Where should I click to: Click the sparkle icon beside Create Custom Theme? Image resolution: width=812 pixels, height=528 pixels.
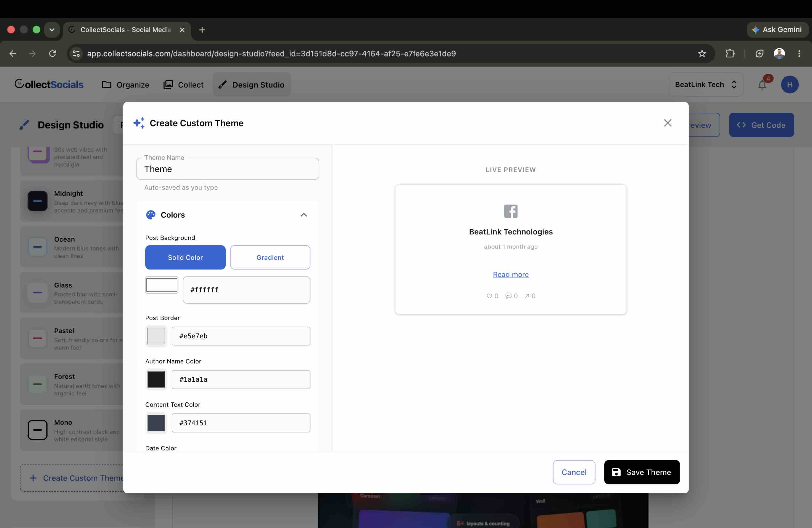coord(139,123)
